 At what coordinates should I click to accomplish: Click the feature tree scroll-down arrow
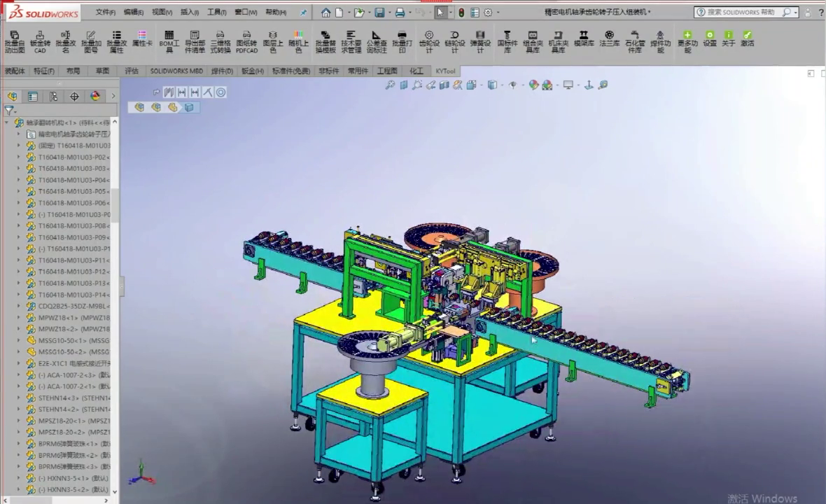pyautogui.click(x=115, y=491)
